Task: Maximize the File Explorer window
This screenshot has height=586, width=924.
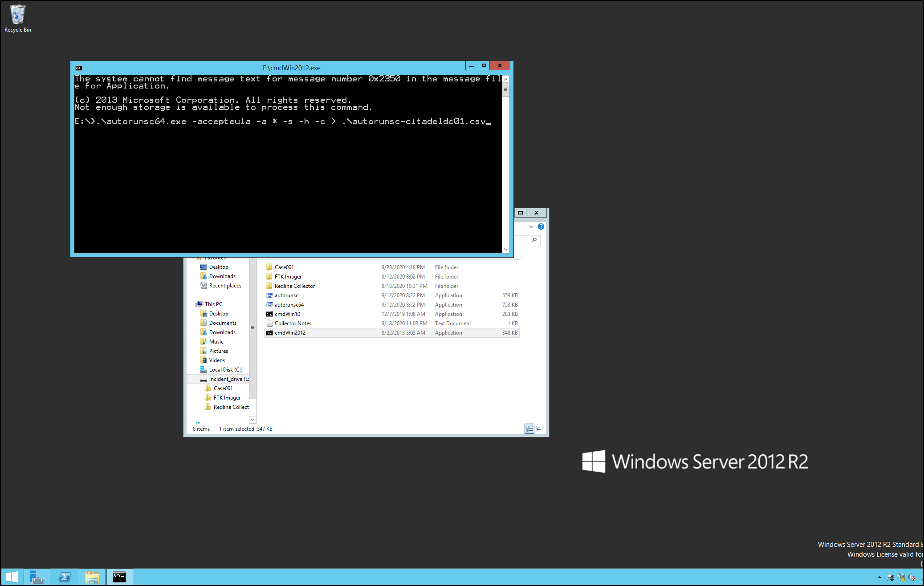Action: [x=520, y=213]
